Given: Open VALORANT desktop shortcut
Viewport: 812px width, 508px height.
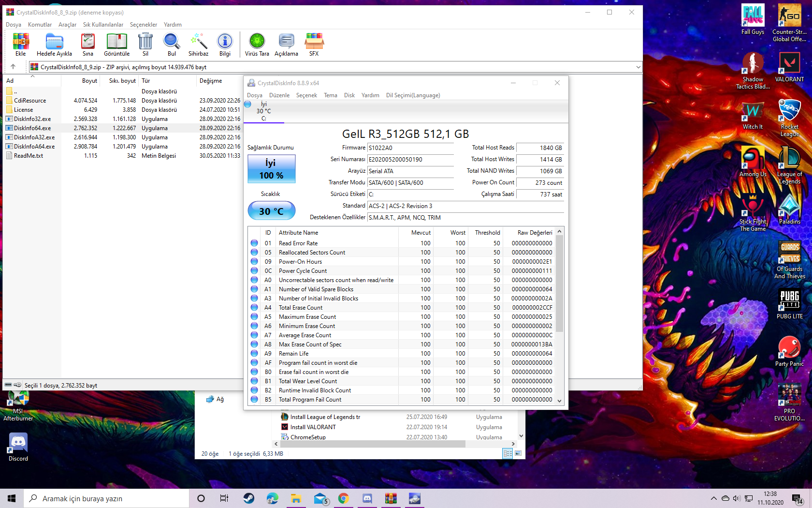Looking at the screenshot, I should click(x=789, y=67).
